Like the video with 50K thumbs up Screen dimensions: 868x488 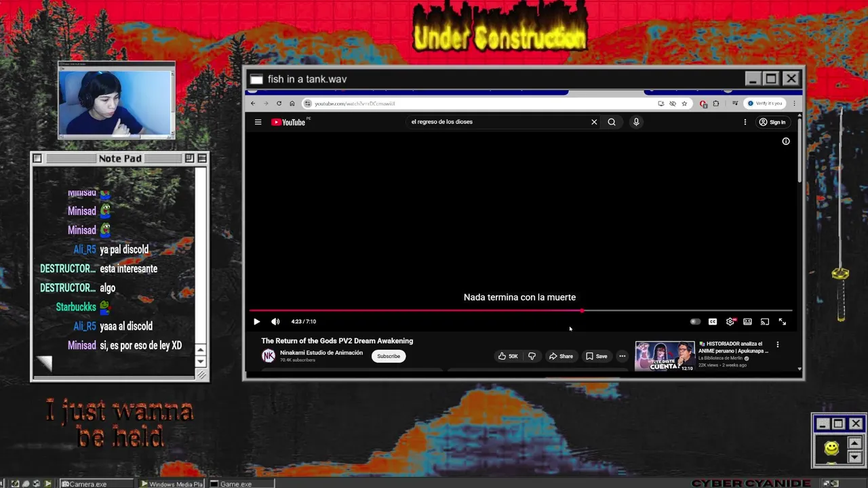[x=508, y=356]
